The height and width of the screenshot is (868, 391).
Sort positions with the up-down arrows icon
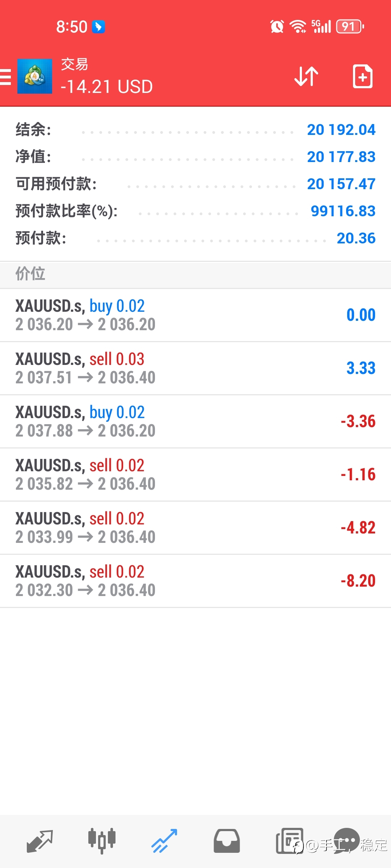[x=306, y=76]
